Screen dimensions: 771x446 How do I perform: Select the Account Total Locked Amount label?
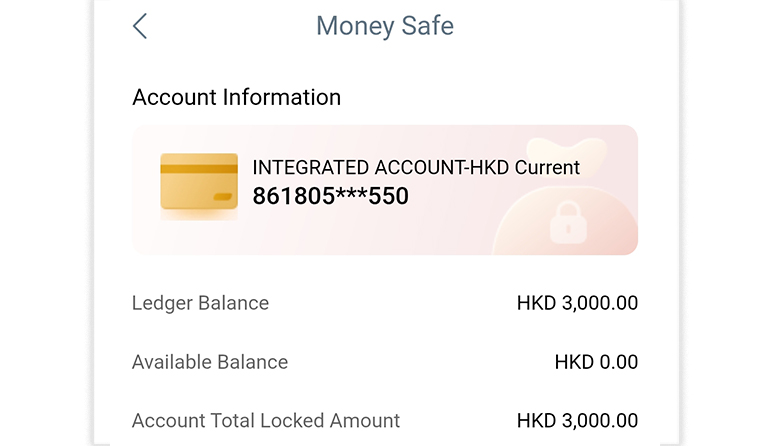click(x=266, y=421)
